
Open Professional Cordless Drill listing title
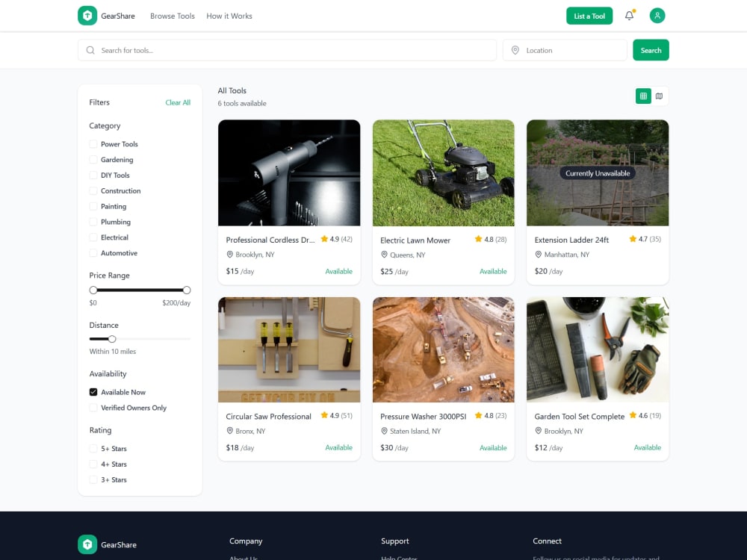(270, 240)
